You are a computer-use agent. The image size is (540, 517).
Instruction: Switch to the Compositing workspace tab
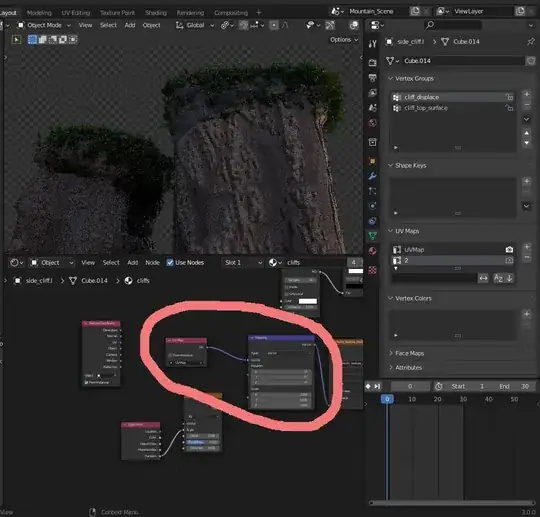point(231,13)
